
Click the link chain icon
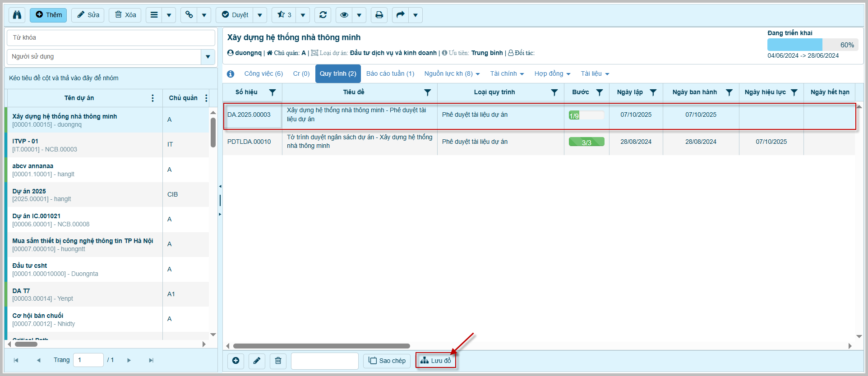coord(189,15)
